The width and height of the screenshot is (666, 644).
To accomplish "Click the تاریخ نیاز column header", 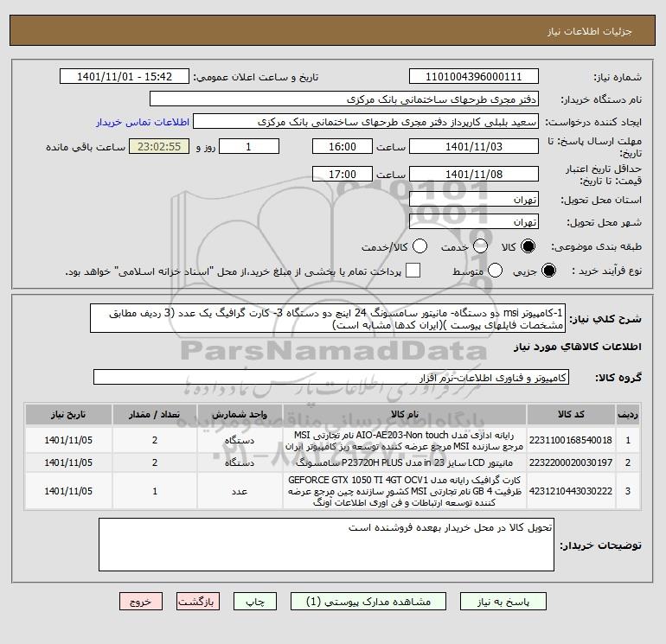I will (x=68, y=414).
